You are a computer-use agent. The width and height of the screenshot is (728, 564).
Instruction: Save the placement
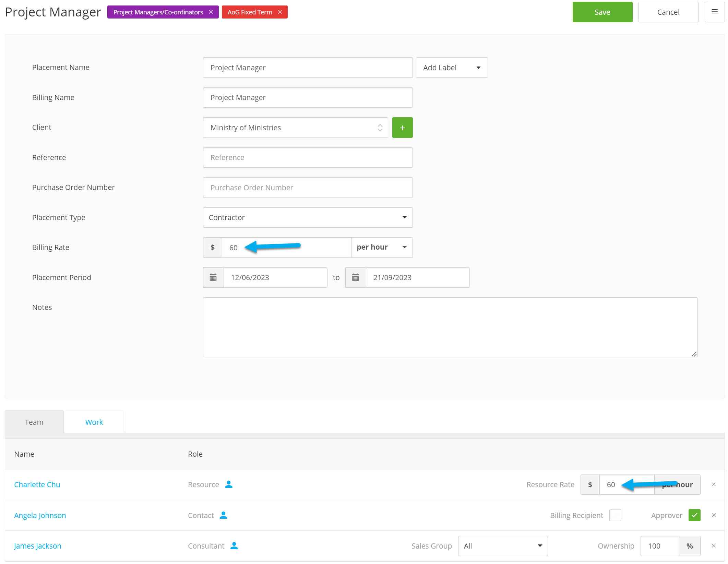(602, 12)
